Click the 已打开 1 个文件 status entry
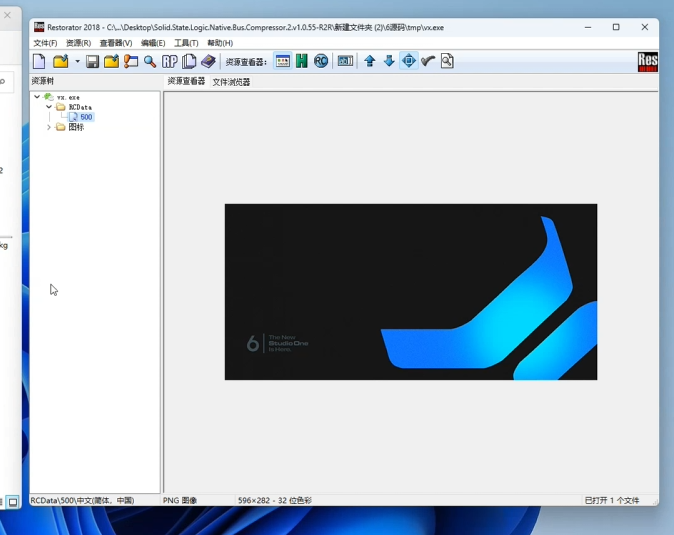This screenshot has width=674, height=535. click(x=612, y=500)
